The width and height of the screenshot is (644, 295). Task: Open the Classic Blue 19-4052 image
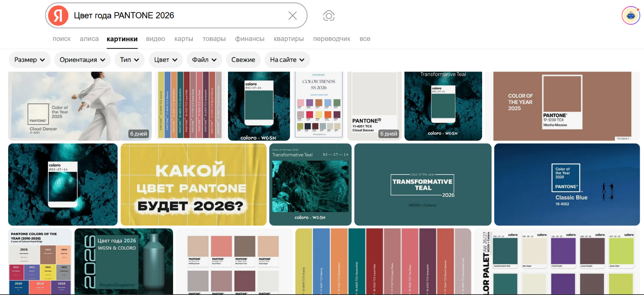point(567,184)
